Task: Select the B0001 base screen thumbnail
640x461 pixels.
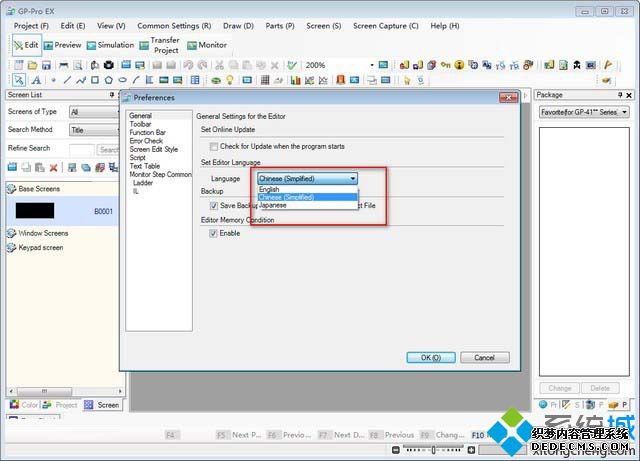Action: pyautogui.click(x=35, y=211)
